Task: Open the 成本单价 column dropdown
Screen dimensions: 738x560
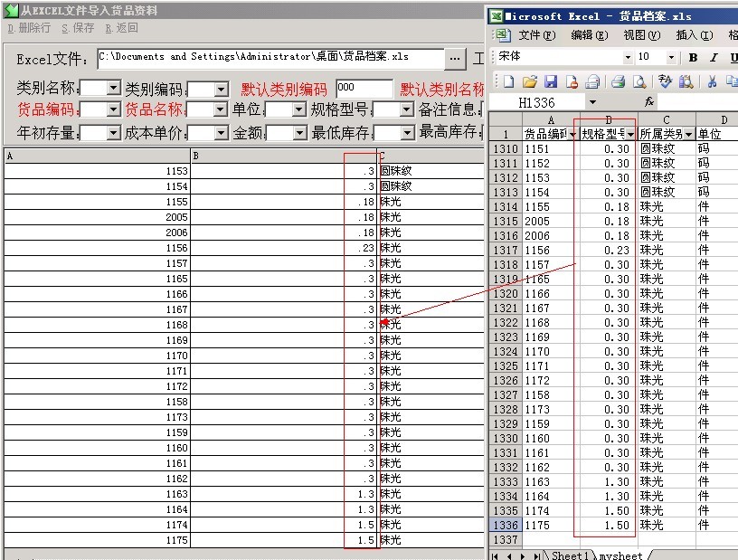Action: [221, 133]
